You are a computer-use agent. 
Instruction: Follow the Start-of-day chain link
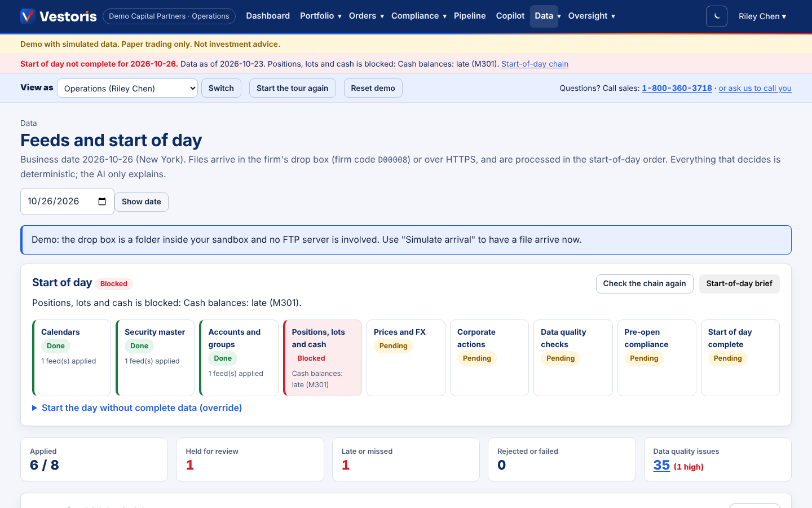[x=535, y=64]
